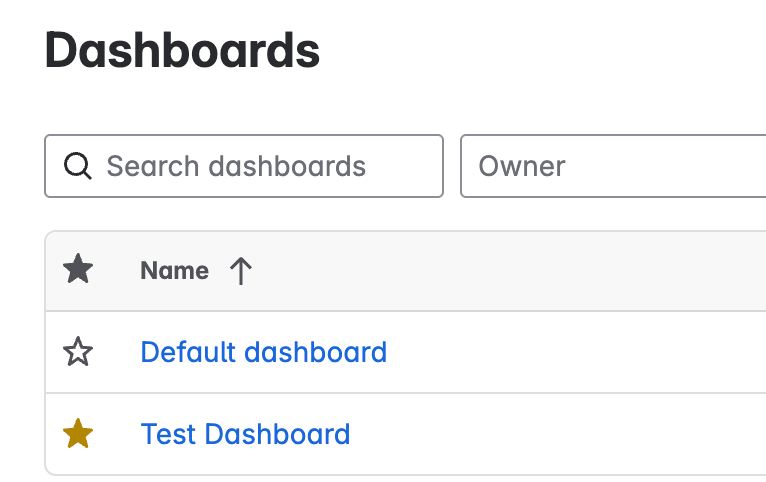Click the magnifying glass search icon

pyautogui.click(x=78, y=166)
